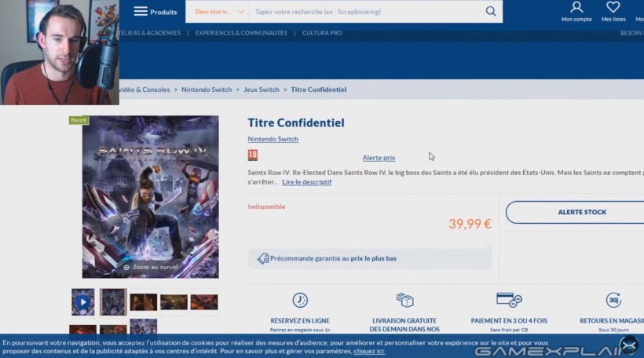Click the Paiement en 3 ou 4 fois card icon
Image resolution: width=644 pixels, height=358 pixels.
click(509, 300)
